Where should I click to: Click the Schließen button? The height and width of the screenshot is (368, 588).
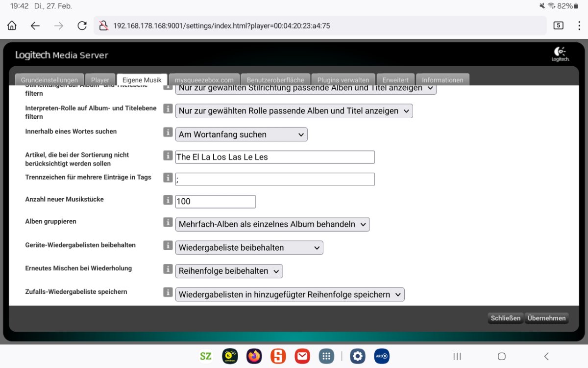[505, 318]
